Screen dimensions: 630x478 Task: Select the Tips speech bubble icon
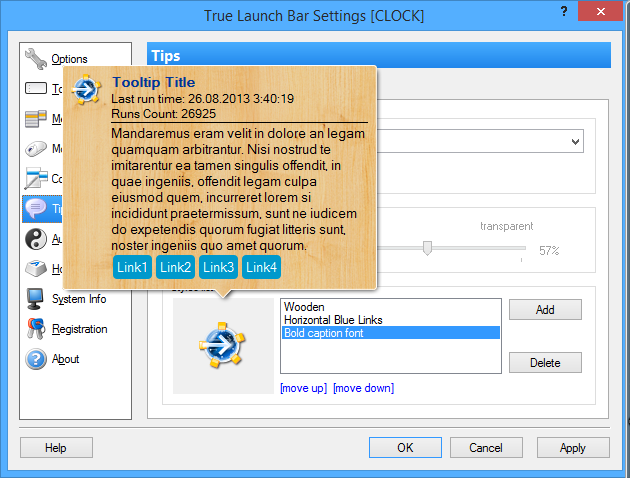[36, 208]
